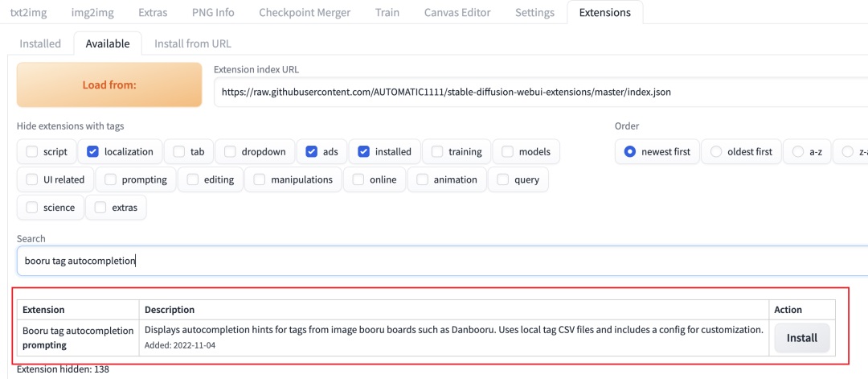Viewport: 868px width, 379px height.
Task: Tick the animation tag checkbox
Action: click(x=423, y=179)
